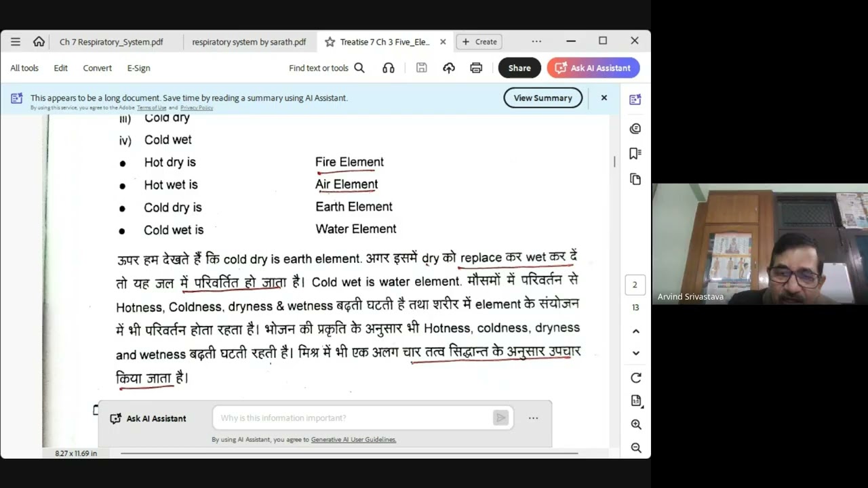Screen dimensions: 868x488
Task: Click the upload to cloud icon
Action: point(449,68)
